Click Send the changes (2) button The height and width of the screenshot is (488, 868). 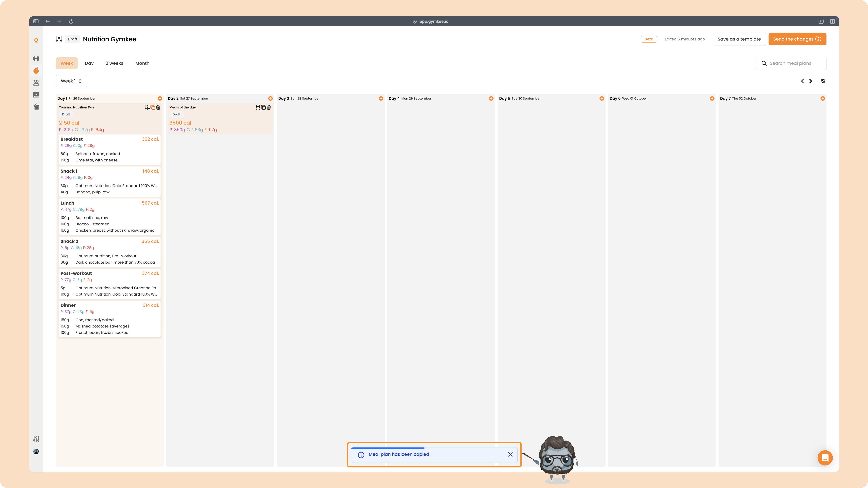pos(797,39)
